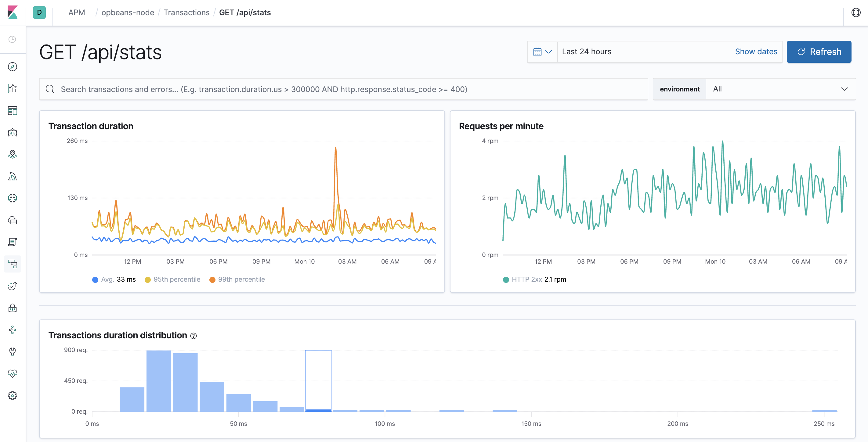Open the Dev Tools wrench icon
Screen dimensions: 868x442
pyautogui.click(x=13, y=352)
